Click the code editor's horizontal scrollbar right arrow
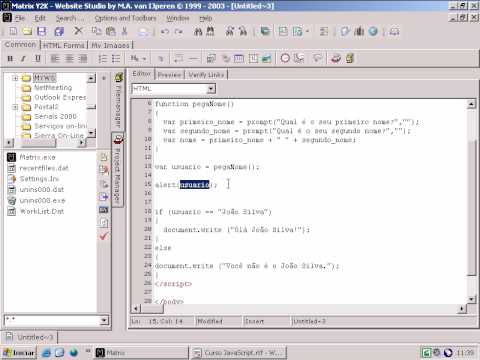Viewport: 480px width, 360px height. click(461, 309)
